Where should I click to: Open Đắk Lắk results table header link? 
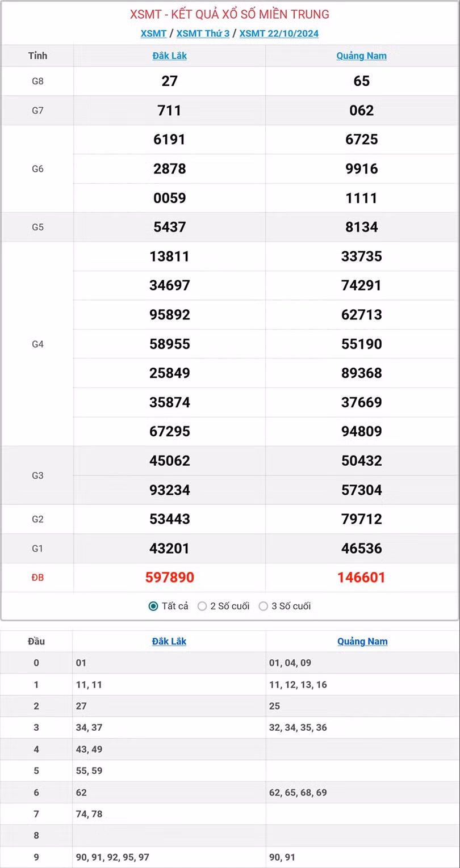169,56
